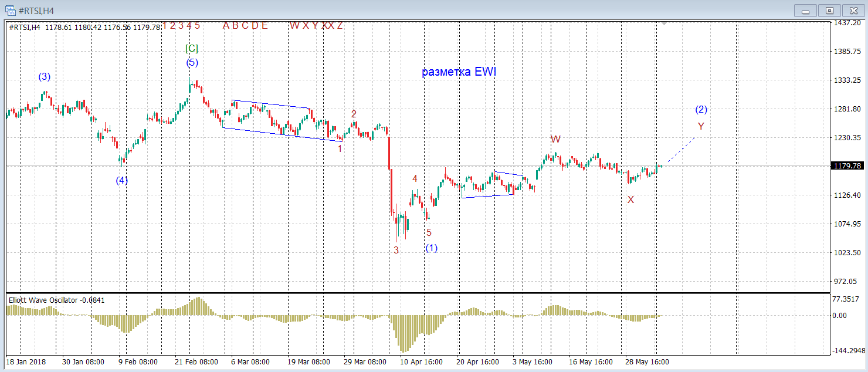Click the current price tag 1179.78 on axis
868x372 pixels.
tap(846, 166)
